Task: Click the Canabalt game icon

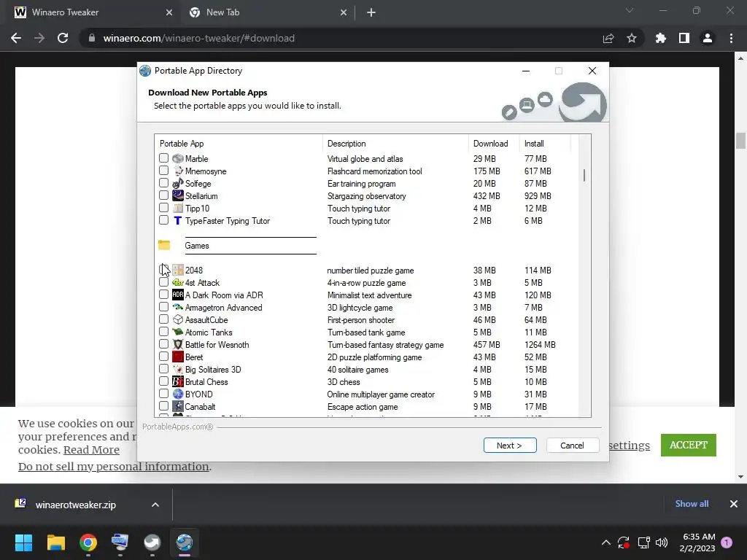Action: (x=178, y=406)
